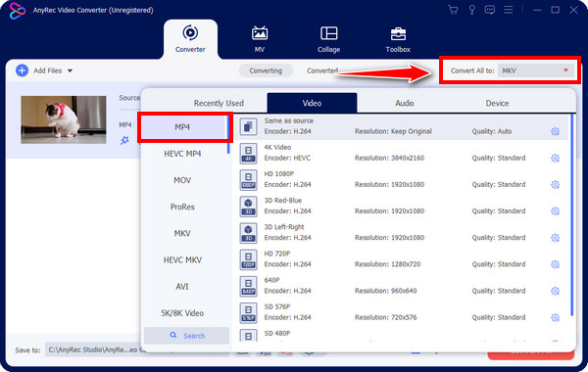Select the Recently Used format tab
This screenshot has width=588, height=372.
tap(219, 103)
